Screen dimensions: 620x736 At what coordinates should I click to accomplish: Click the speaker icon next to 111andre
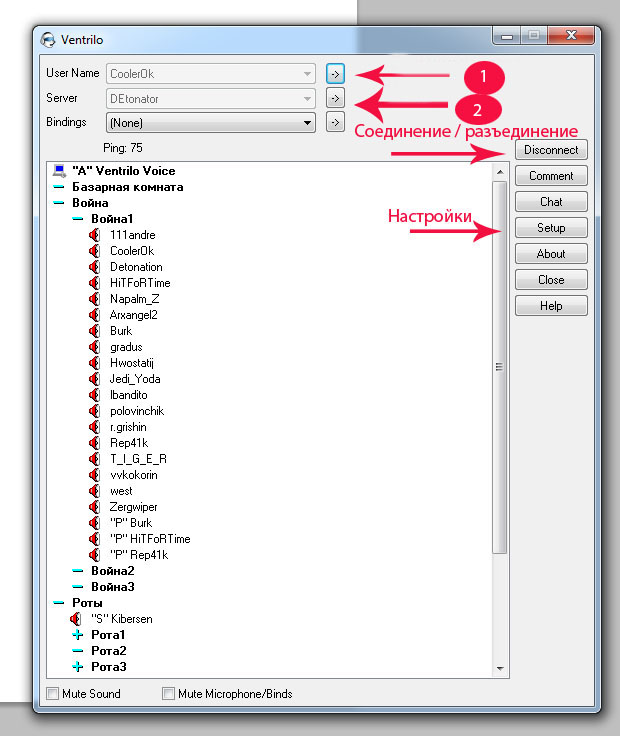pyautogui.click(x=94, y=235)
